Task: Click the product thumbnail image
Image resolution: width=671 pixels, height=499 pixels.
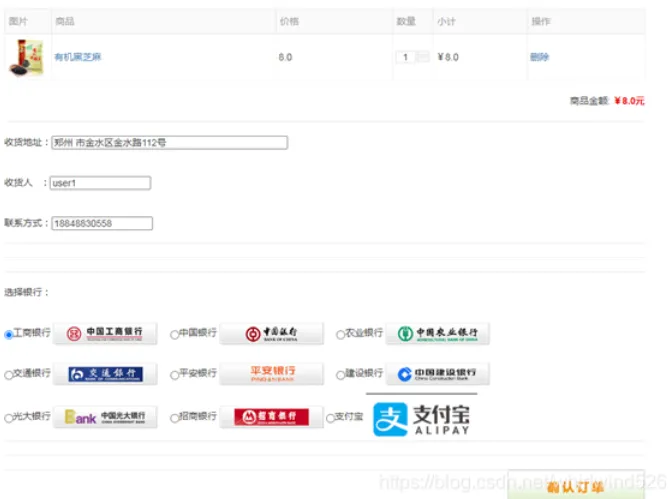Action: [x=26, y=58]
